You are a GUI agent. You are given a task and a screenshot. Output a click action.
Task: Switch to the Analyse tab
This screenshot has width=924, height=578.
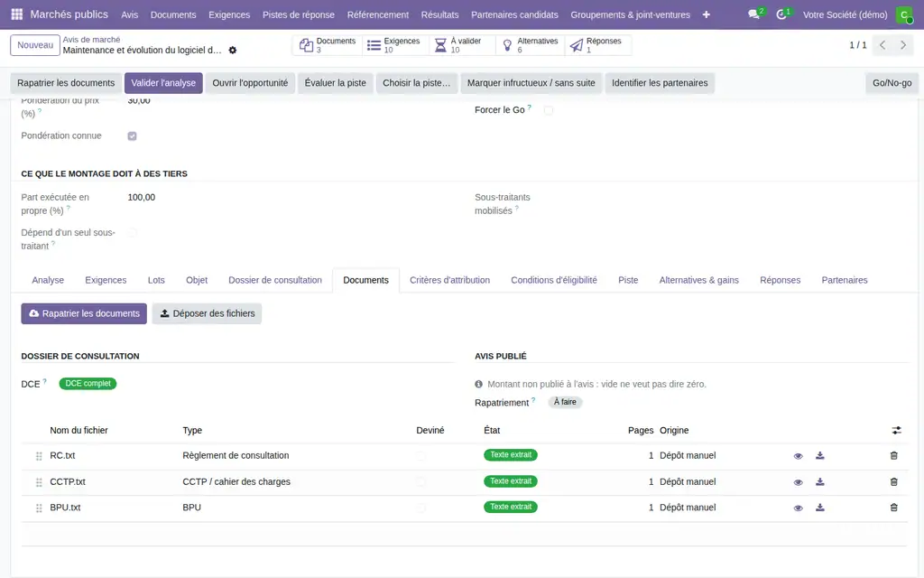point(48,280)
